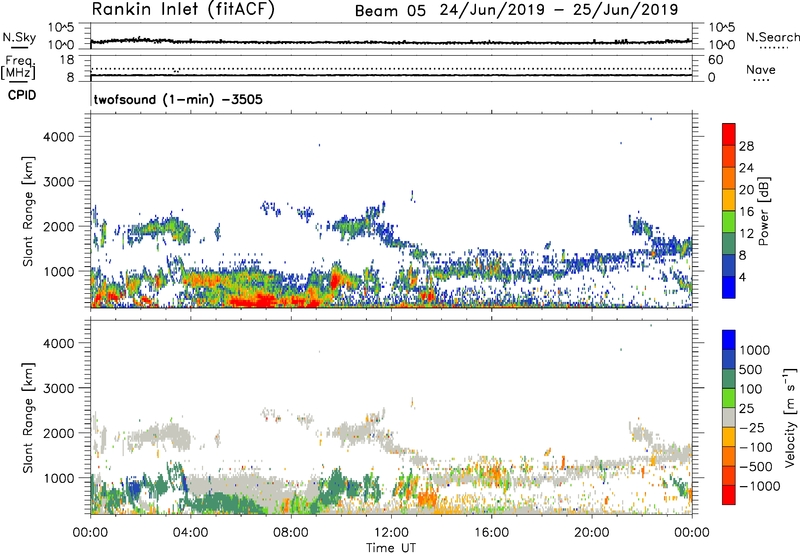Click the "Power [dB]" colorbar title
The image size is (800, 554).
click(x=763, y=211)
